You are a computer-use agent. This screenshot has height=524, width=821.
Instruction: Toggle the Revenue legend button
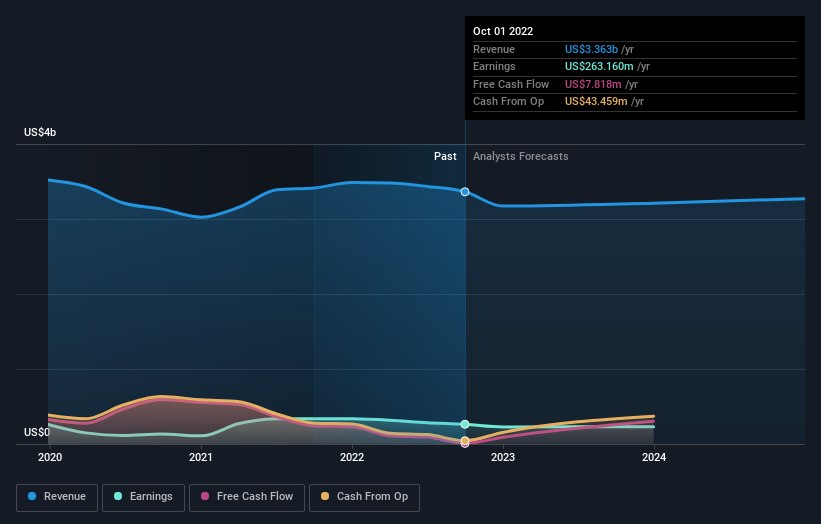pyautogui.click(x=57, y=497)
